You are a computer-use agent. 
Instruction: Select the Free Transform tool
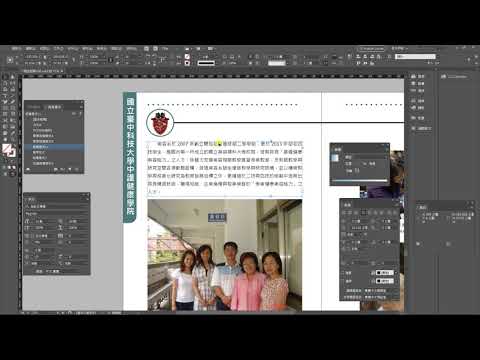coord(12,119)
